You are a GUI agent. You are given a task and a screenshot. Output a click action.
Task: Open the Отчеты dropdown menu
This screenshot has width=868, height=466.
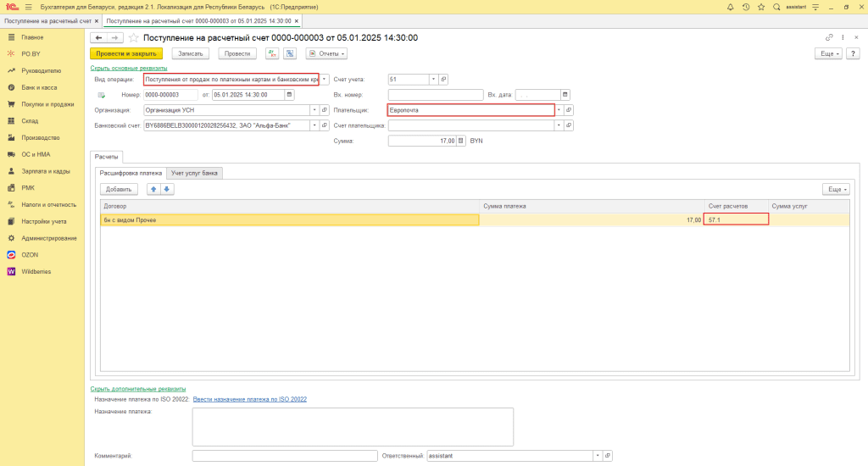(x=326, y=53)
